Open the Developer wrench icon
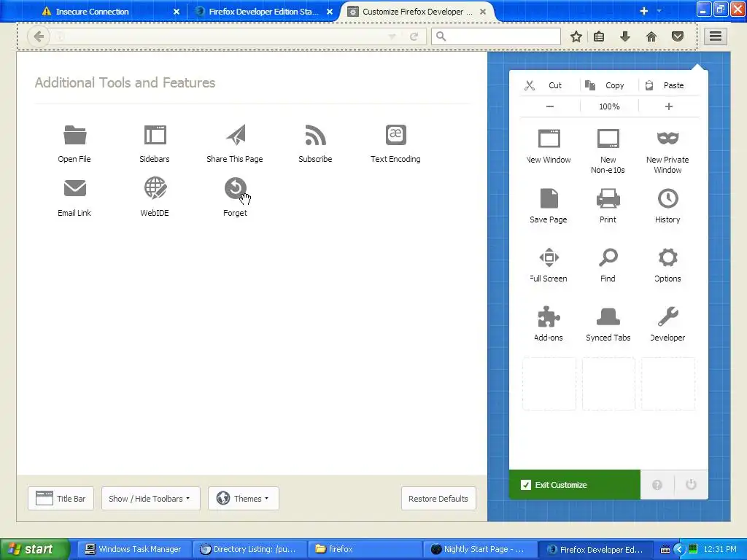Image resolution: width=747 pixels, height=560 pixels. (x=668, y=316)
